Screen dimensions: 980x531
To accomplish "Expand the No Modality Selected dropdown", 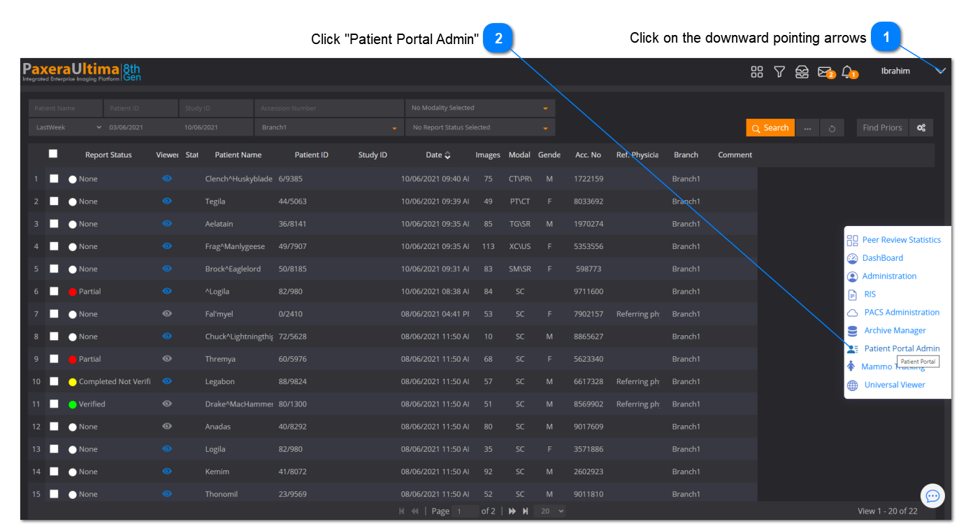I will (x=480, y=108).
